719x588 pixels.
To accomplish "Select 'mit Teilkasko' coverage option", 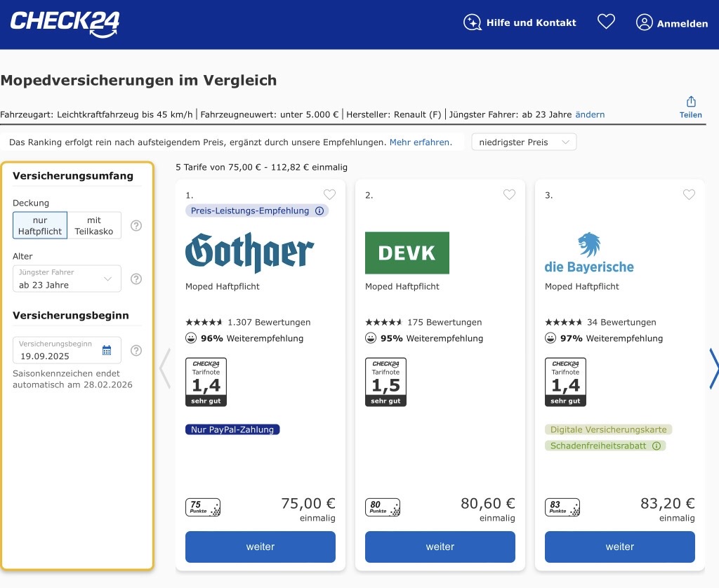I will 94,225.
